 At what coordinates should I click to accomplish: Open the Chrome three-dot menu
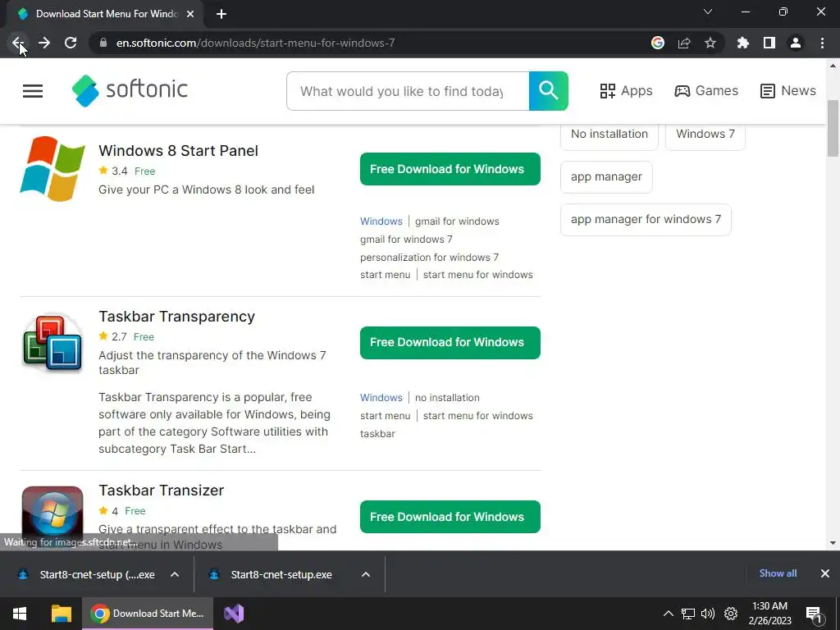click(822, 43)
